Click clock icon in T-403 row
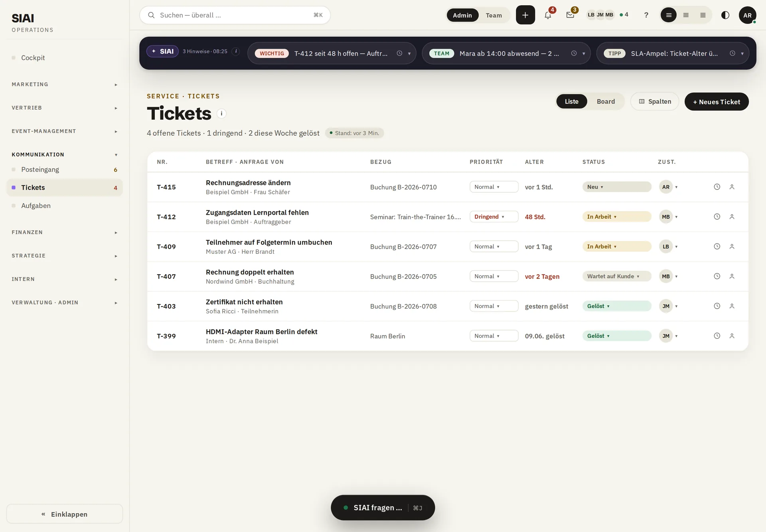This screenshot has width=766, height=532. pos(717,306)
